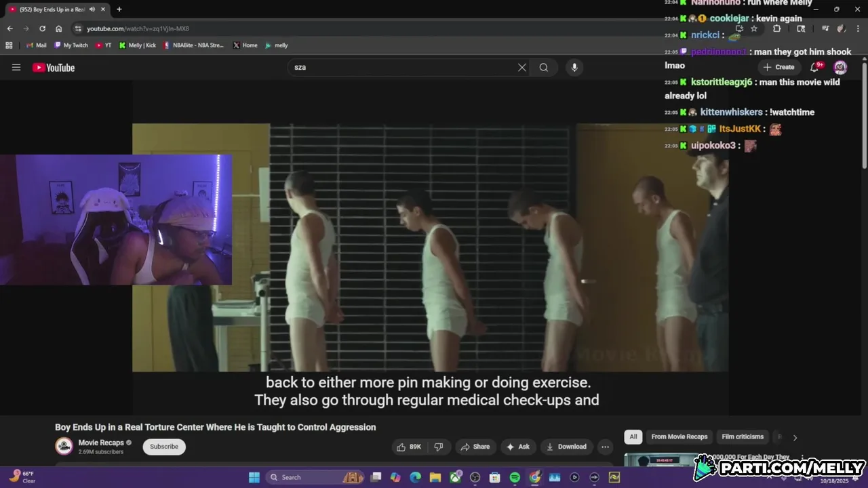Click the 2.69M subscribers text
This screenshot has height=488, width=868.
[x=101, y=452]
